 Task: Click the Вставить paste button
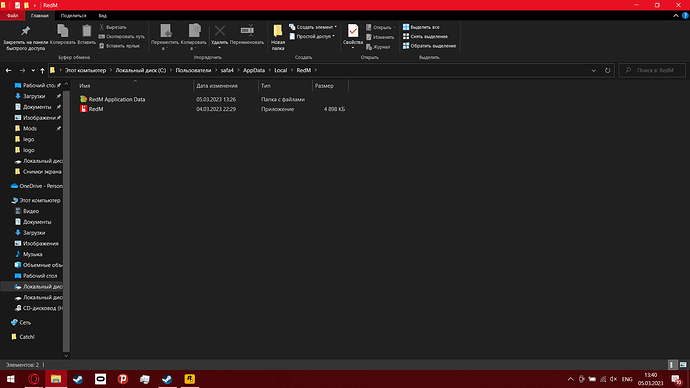pyautogui.click(x=86, y=35)
